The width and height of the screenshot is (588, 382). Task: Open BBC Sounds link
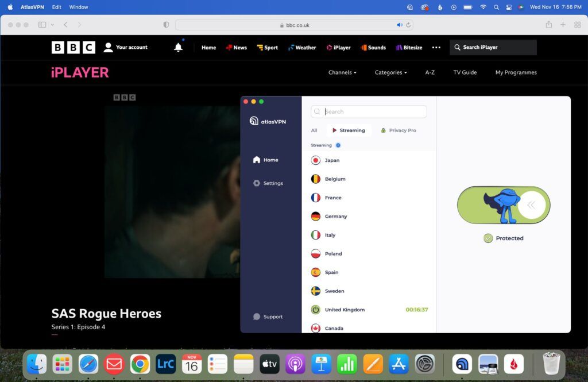coord(373,48)
